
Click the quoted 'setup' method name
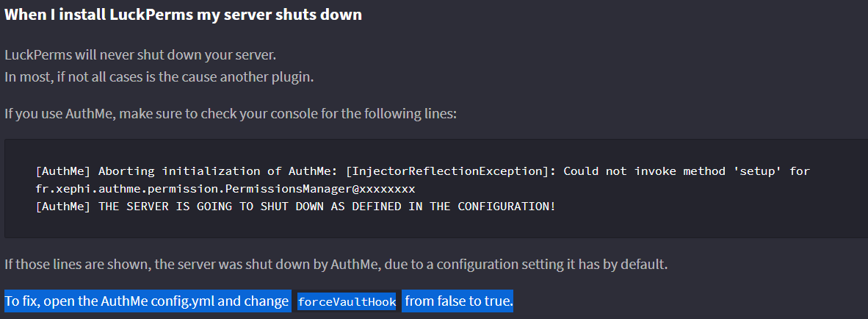tap(764, 171)
